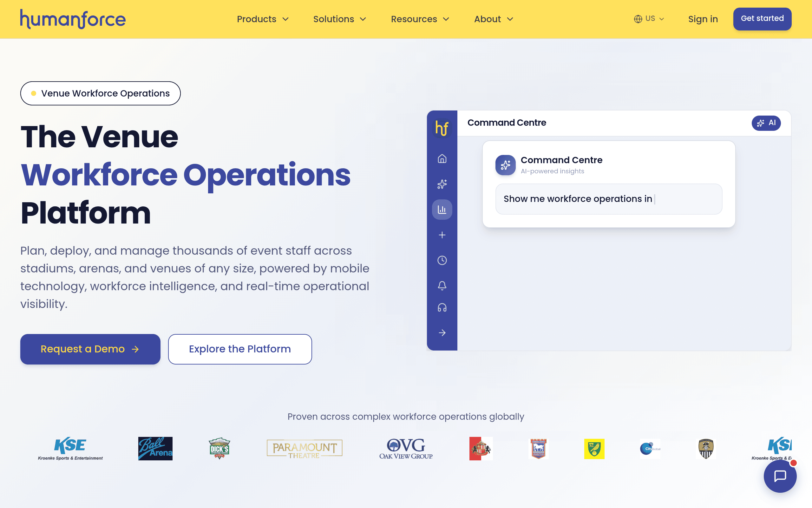The height and width of the screenshot is (508, 812).
Task: Click the Command Centre card sparkle icon
Action: pos(505,165)
